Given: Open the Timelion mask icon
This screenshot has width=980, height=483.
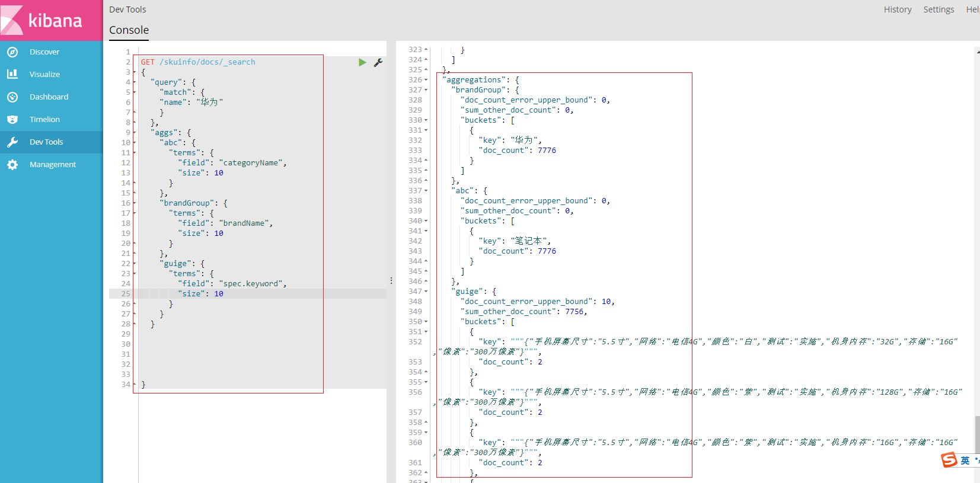Looking at the screenshot, I should point(12,120).
